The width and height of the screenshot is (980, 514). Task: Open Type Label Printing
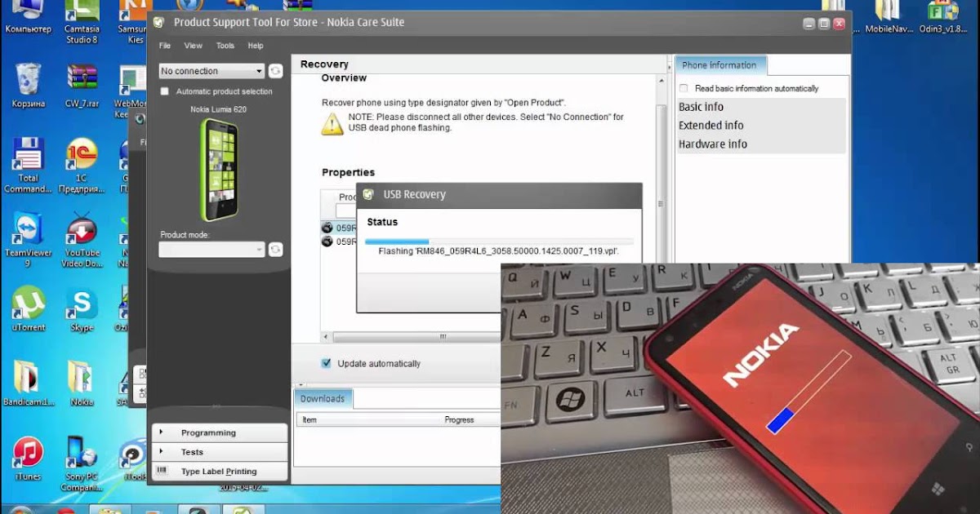[x=220, y=471]
